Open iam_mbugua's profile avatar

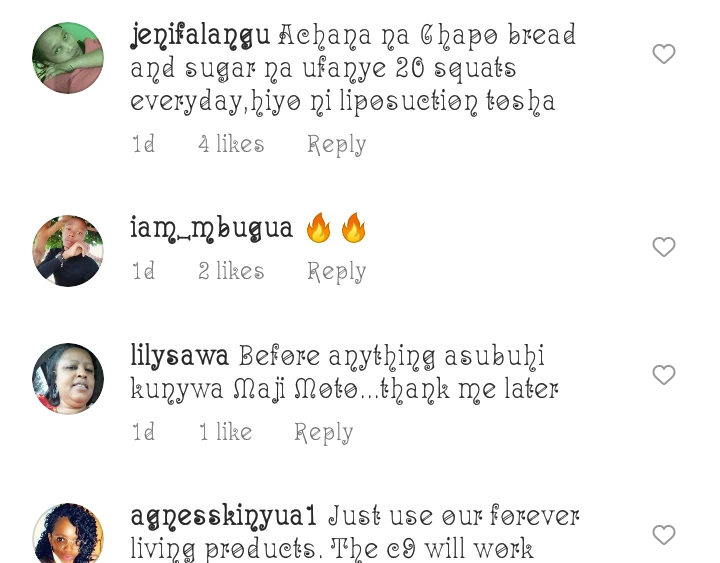[x=68, y=251]
